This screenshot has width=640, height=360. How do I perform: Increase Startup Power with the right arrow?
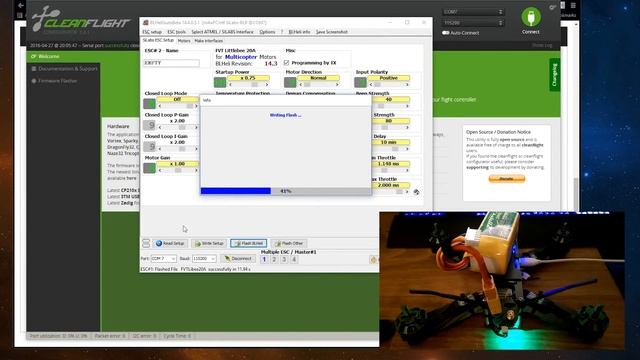point(267,84)
